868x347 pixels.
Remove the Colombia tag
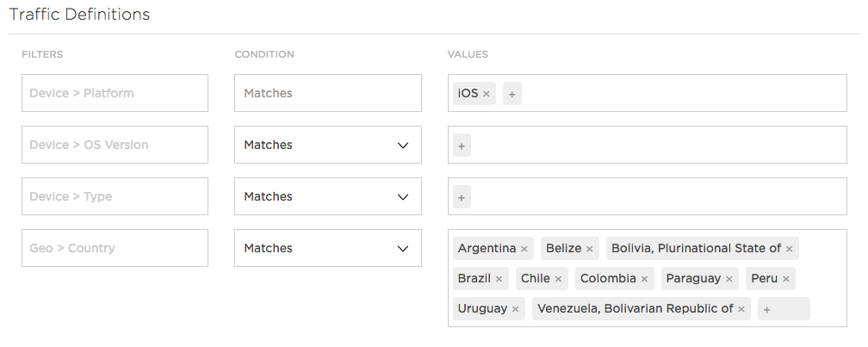[x=644, y=279]
